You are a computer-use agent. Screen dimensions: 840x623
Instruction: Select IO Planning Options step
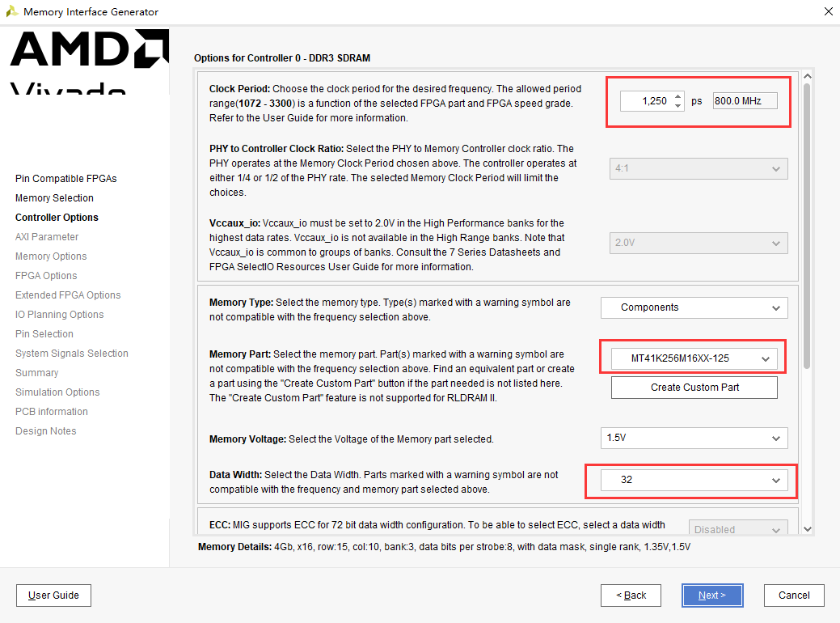point(60,314)
